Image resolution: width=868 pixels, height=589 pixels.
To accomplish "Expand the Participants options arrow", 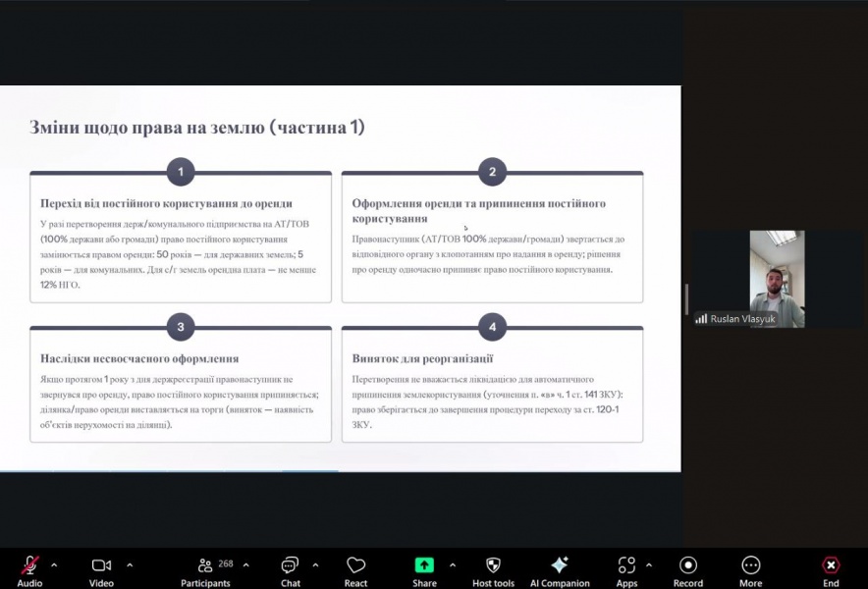I will [245, 565].
